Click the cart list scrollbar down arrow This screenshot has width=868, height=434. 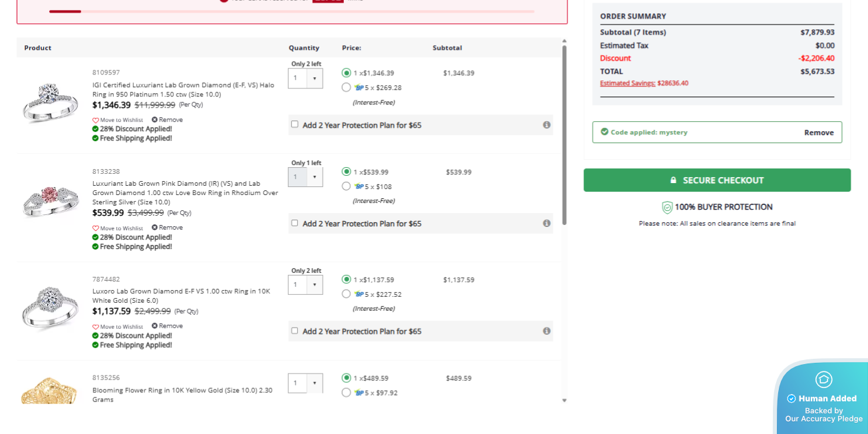point(565,400)
